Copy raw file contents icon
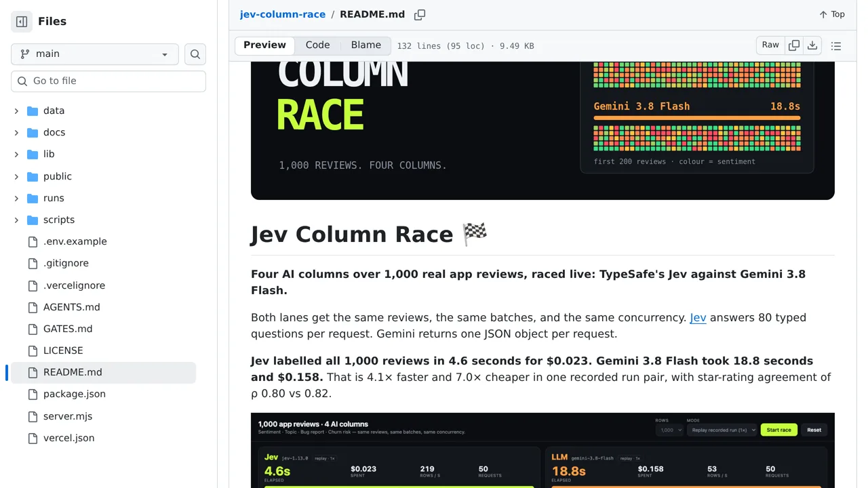Image resolution: width=868 pixels, height=488 pixels. pos(794,45)
